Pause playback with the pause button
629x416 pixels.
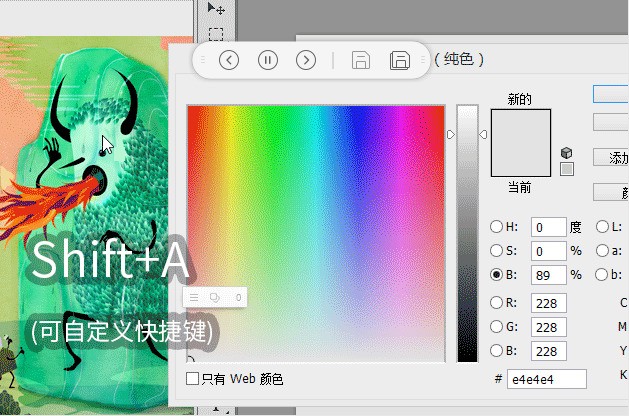coord(268,60)
